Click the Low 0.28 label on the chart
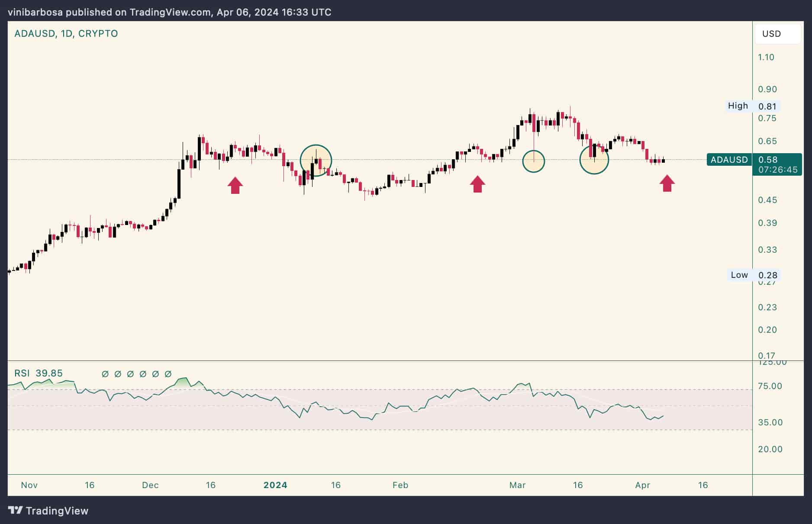Screen dimensions: 812x524 pos(753,275)
